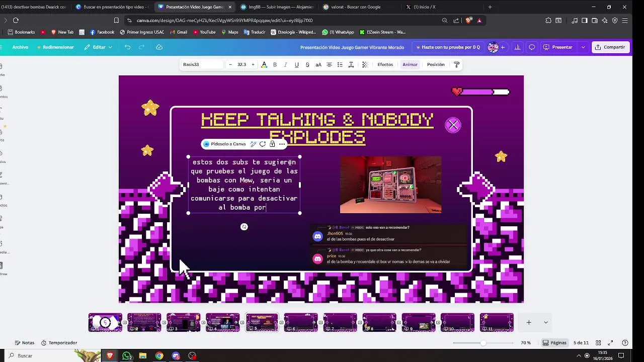Screen dimensions: 644x362
Task: Toggle bold formatting in the text toolbar
Action: (275, 64)
